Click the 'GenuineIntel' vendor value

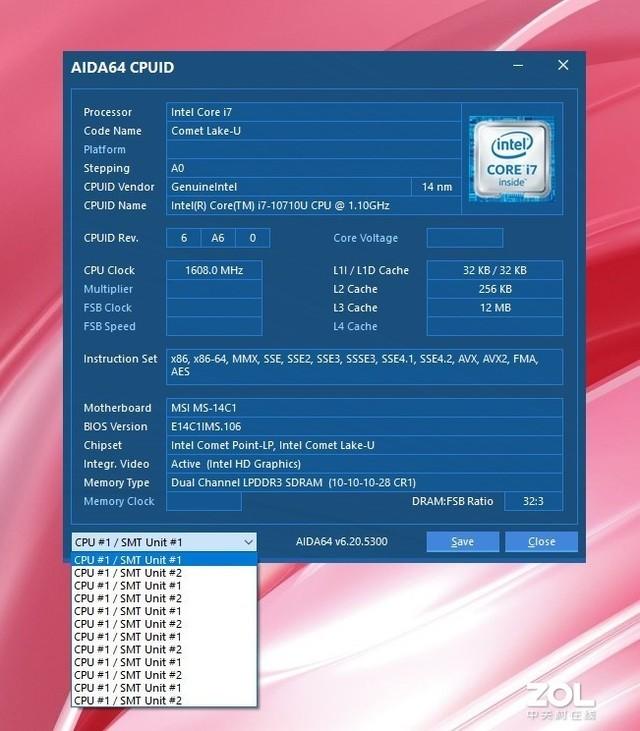(289, 187)
